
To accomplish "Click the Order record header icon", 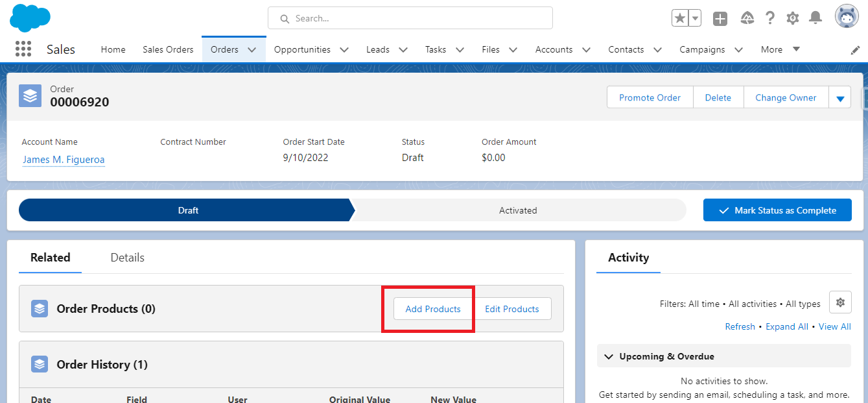I will pyautogui.click(x=30, y=96).
